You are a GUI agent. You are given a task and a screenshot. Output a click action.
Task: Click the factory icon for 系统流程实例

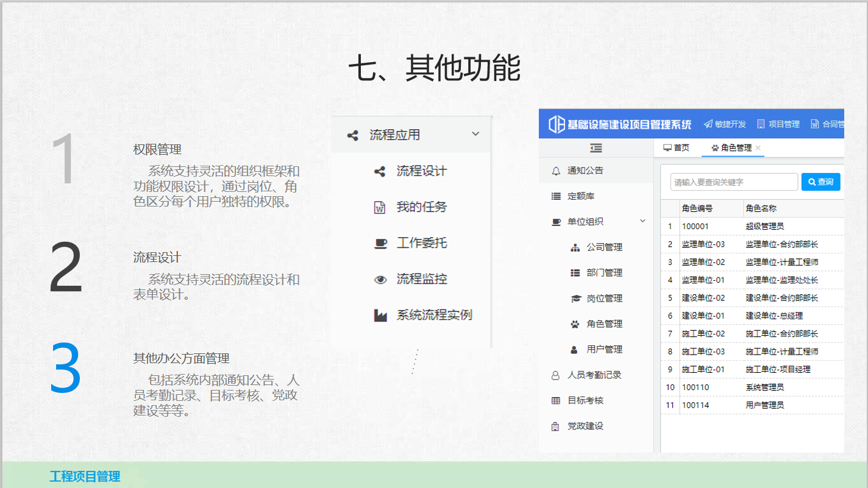[380, 316]
